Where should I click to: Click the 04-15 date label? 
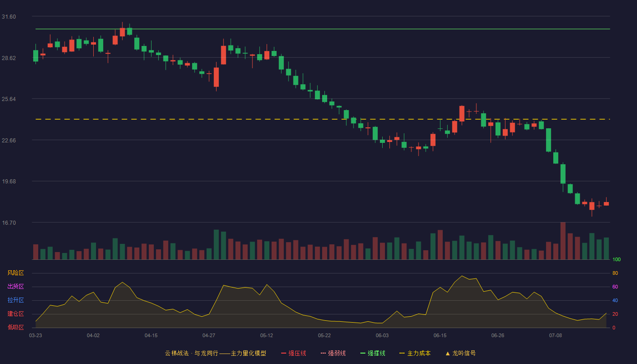(x=151, y=335)
